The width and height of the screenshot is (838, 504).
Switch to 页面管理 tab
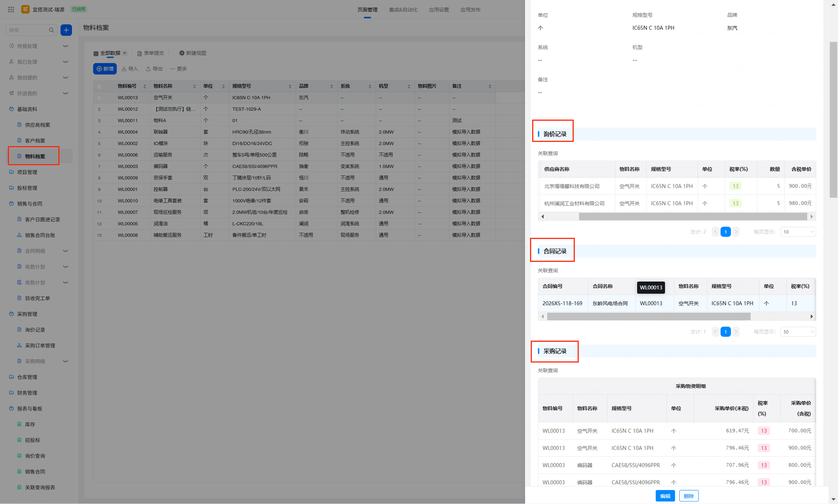point(367,10)
